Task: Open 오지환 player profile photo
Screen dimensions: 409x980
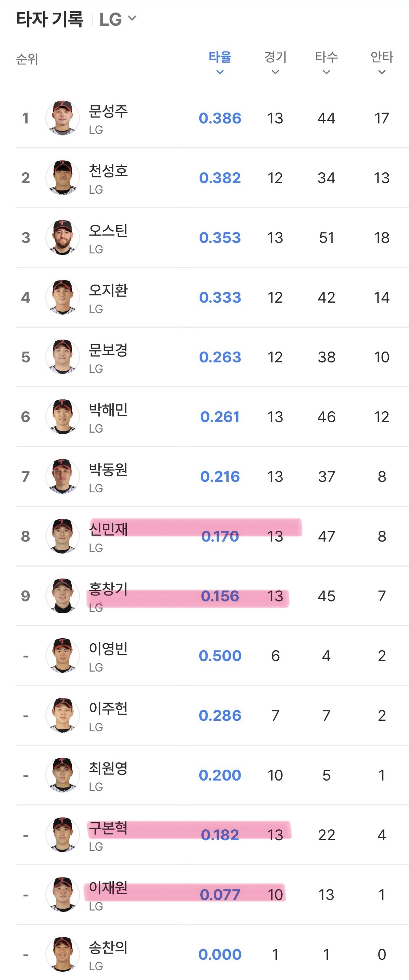Action: pyautogui.click(x=62, y=297)
